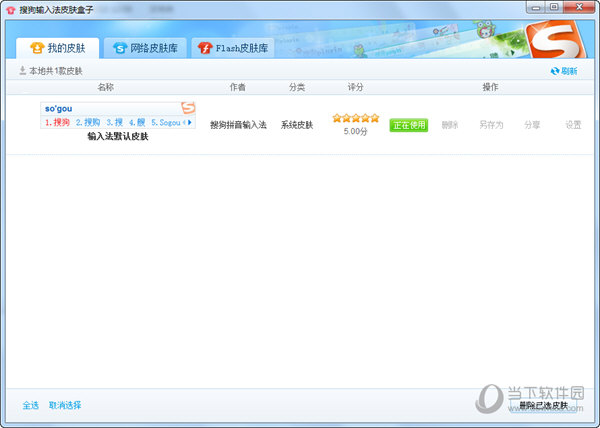Click the skin name 输入法默认皮肤

tap(118, 137)
